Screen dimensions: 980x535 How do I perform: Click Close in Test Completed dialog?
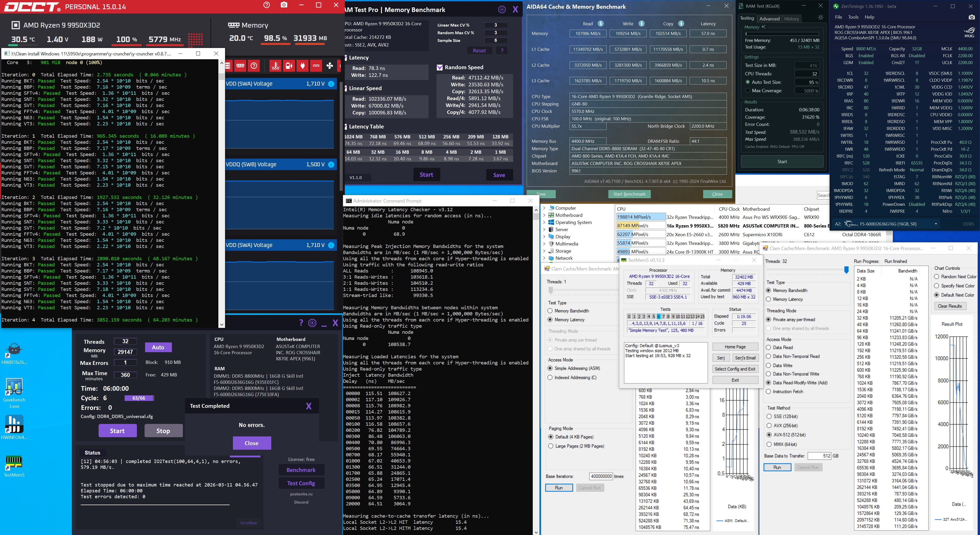tap(252, 443)
